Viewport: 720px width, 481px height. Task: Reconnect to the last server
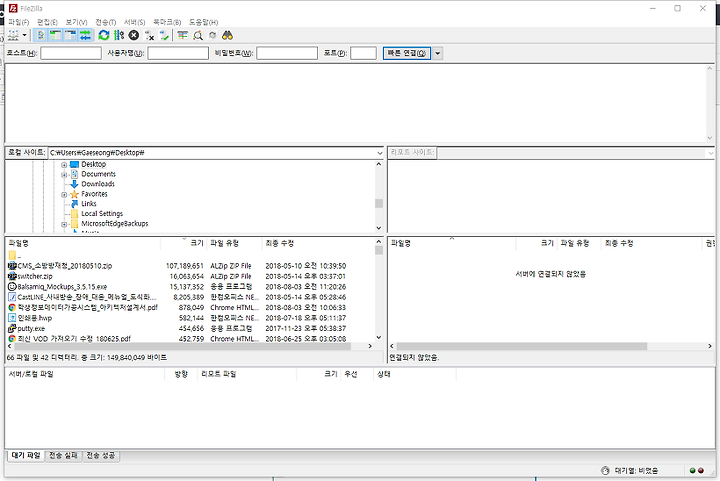164,35
